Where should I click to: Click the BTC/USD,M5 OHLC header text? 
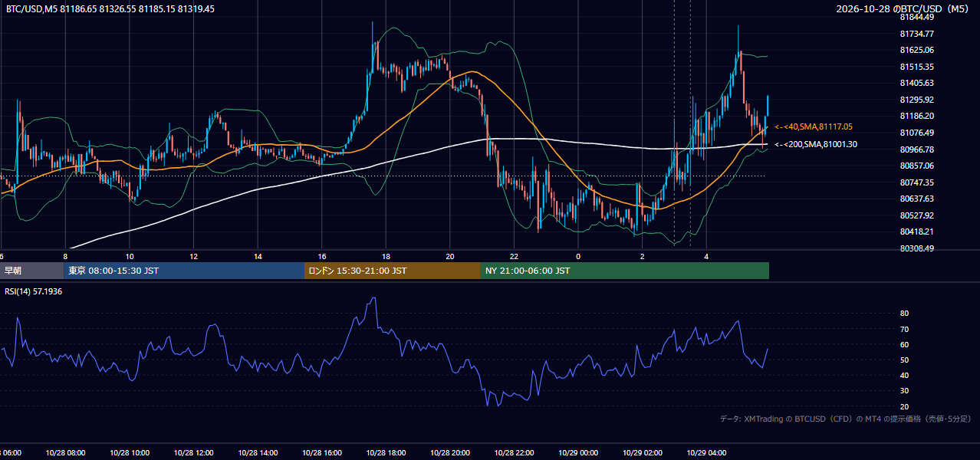pyautogui.click(x=110, y=9)
